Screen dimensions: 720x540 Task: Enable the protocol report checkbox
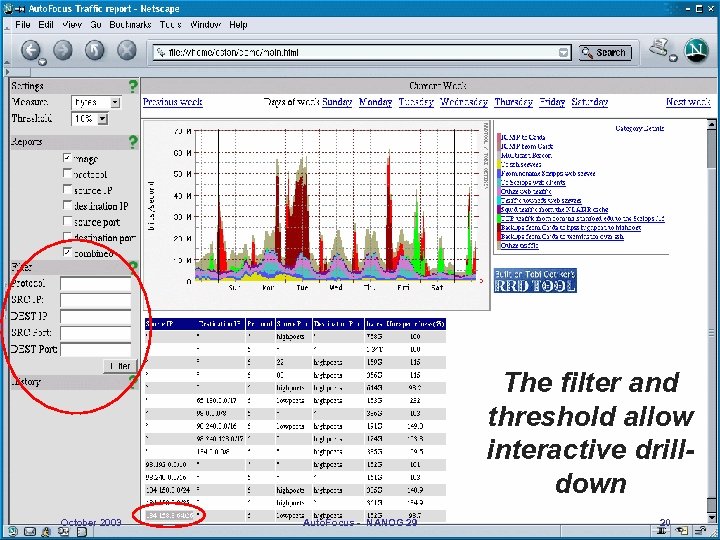pyautogui.click(x=68, y=174)
